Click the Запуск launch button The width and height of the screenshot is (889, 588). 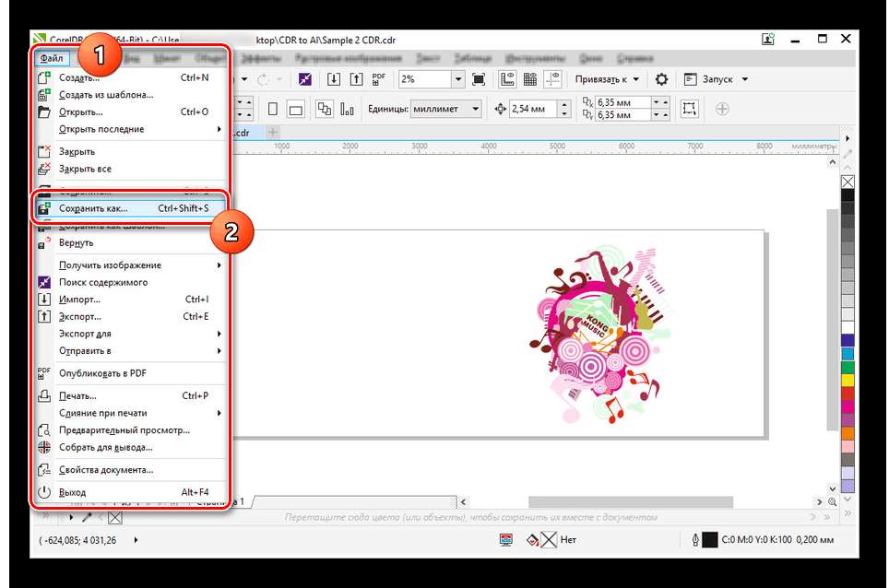717,79
